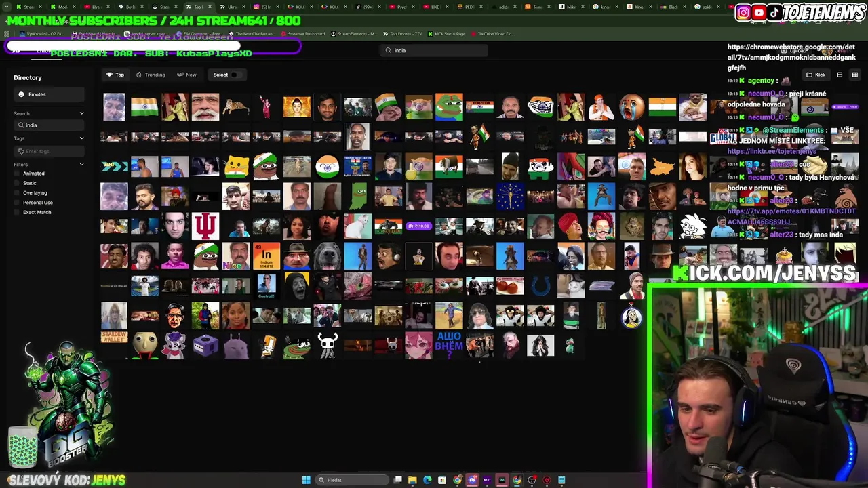868x488 pixels.
Task: Enable the Animated filter checkbox
Action: 17,174
